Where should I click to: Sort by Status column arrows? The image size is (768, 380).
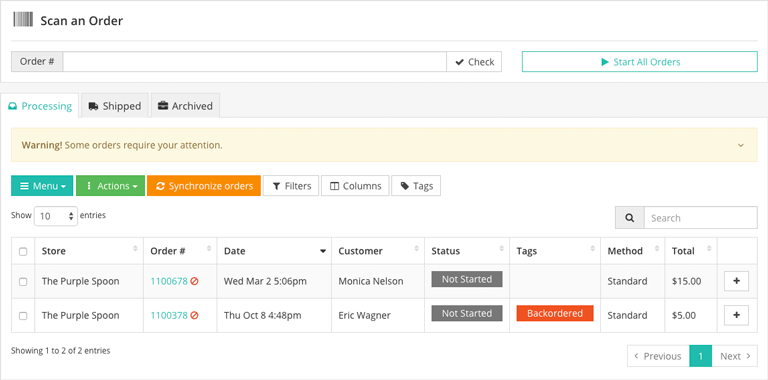pyautogui.click(x=502, y=249)
